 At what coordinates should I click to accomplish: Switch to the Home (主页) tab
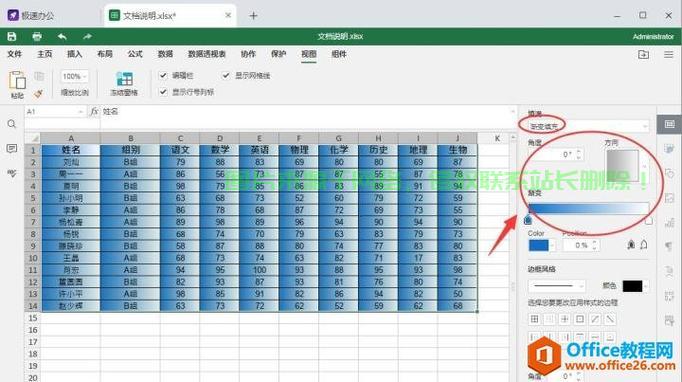(44, 54)
